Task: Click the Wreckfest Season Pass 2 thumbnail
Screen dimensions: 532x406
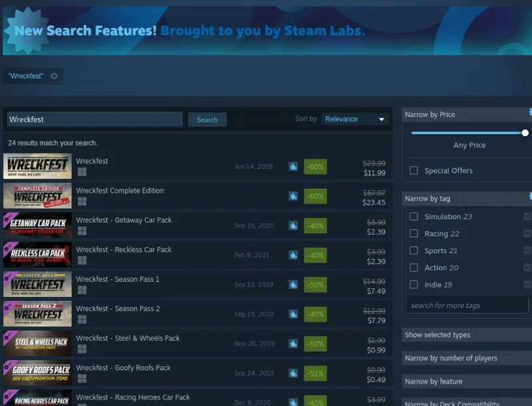Action: [x=37, y=314]
